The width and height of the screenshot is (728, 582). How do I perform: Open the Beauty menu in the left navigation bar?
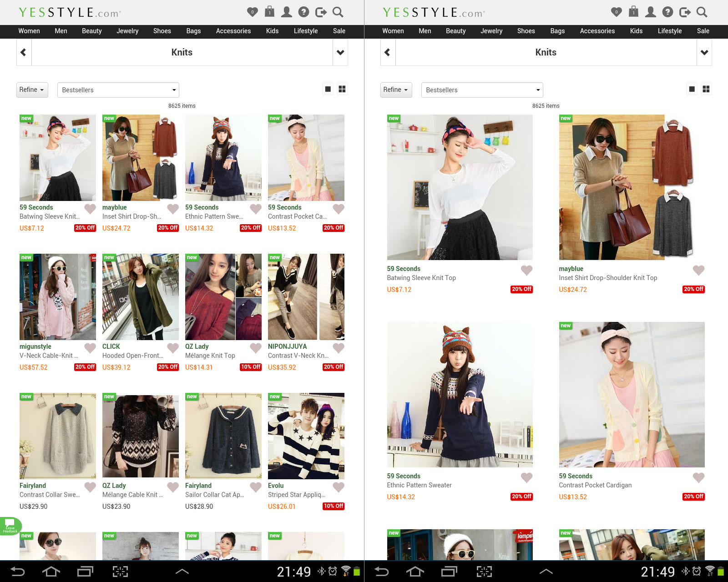coord(91,31)
